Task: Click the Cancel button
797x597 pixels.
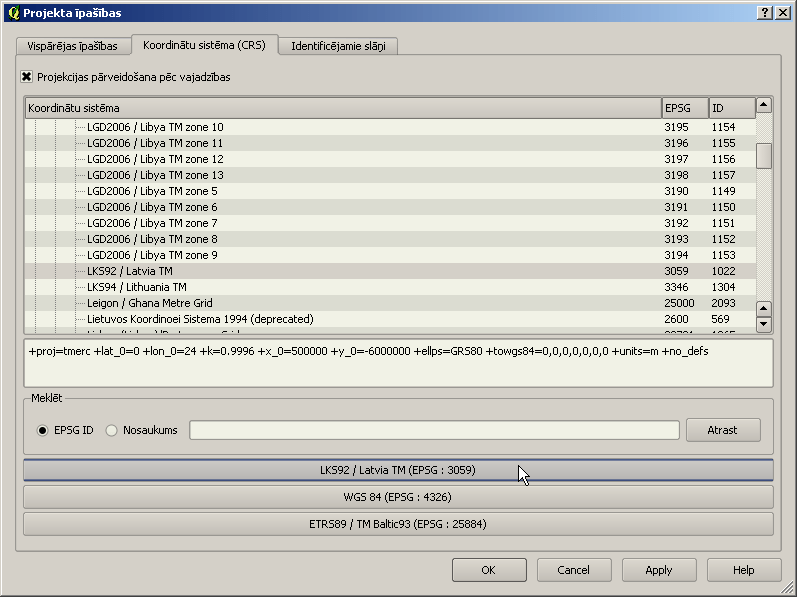Action: (574, 570)
